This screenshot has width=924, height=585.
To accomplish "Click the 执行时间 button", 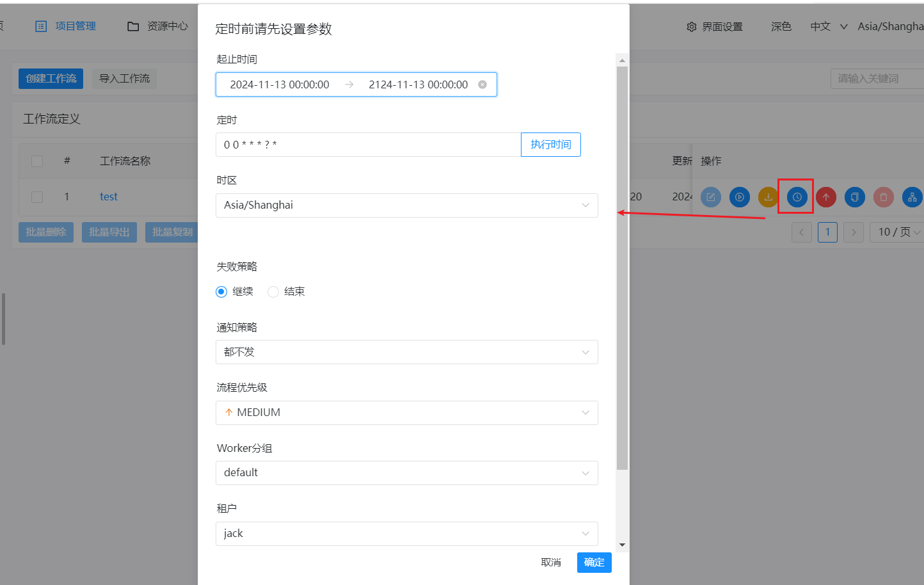I will (x=550, y=145).
